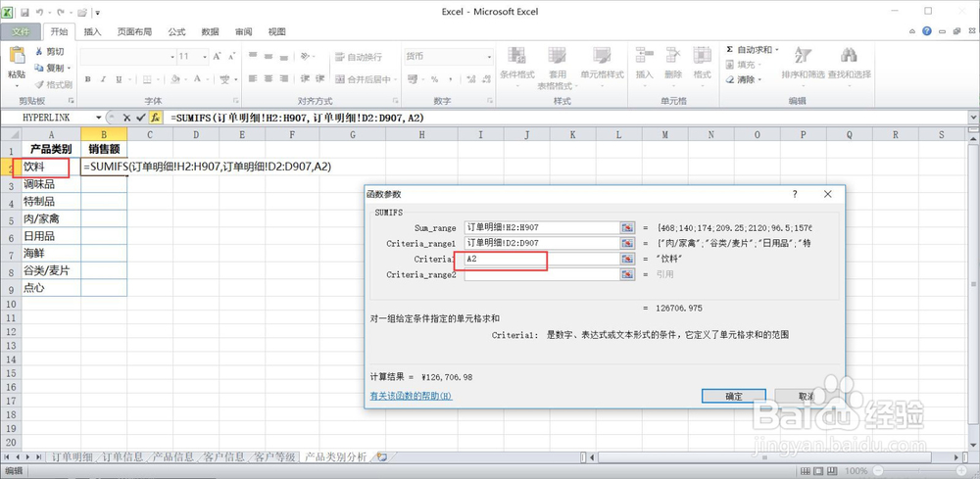Toggle bottom vertical alignment
Viewport: 980px width, 479px height.
284,56
